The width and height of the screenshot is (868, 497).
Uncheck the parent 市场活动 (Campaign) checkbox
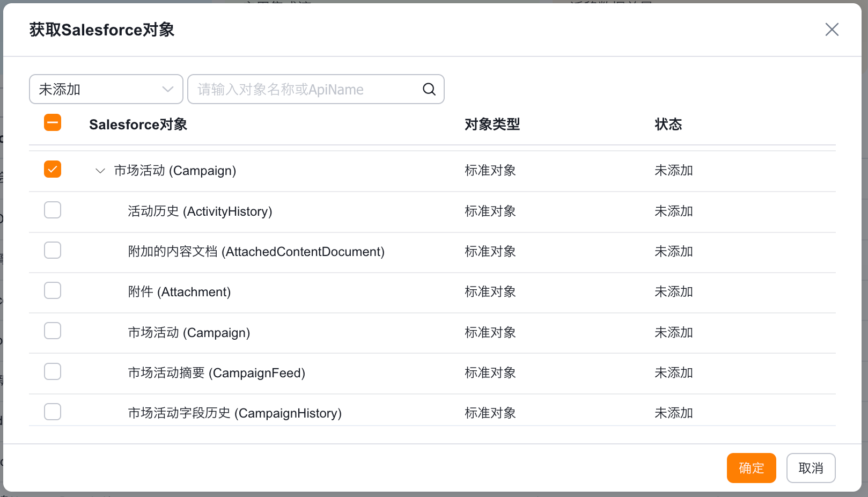pyautogui.click(x=53, y=169)
